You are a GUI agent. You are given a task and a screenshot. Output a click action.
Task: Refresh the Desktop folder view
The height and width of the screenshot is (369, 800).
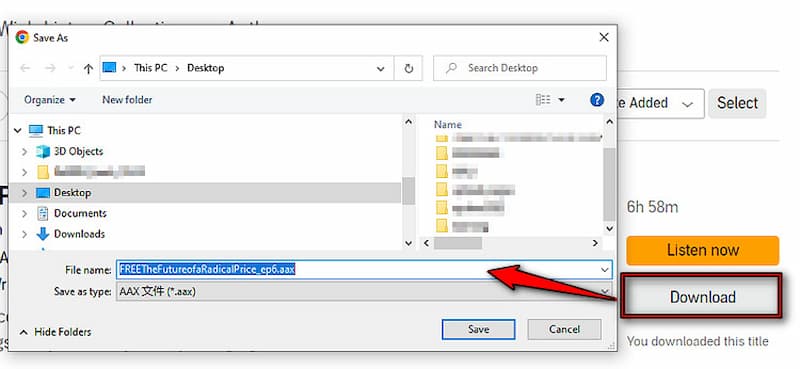[408, 68]
